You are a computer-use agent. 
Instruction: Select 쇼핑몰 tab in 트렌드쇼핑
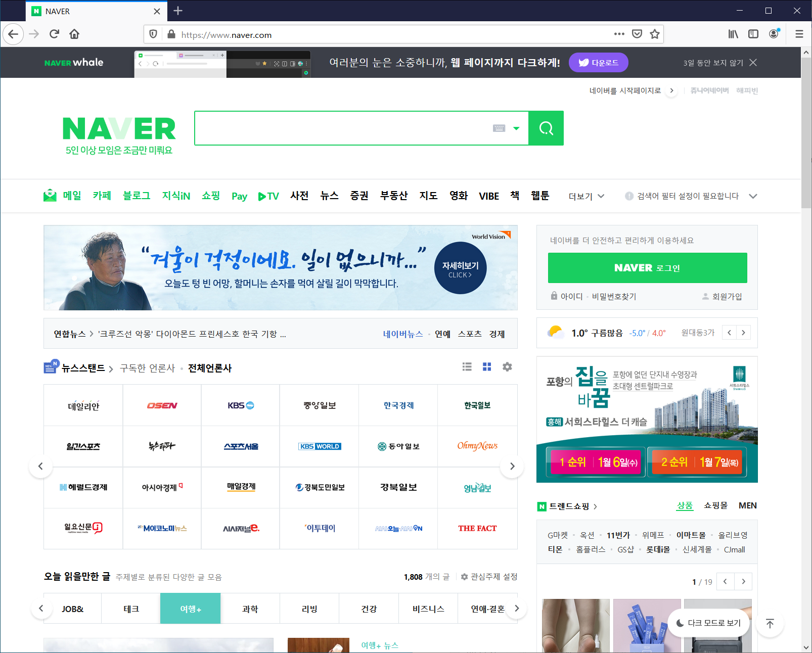715,505
